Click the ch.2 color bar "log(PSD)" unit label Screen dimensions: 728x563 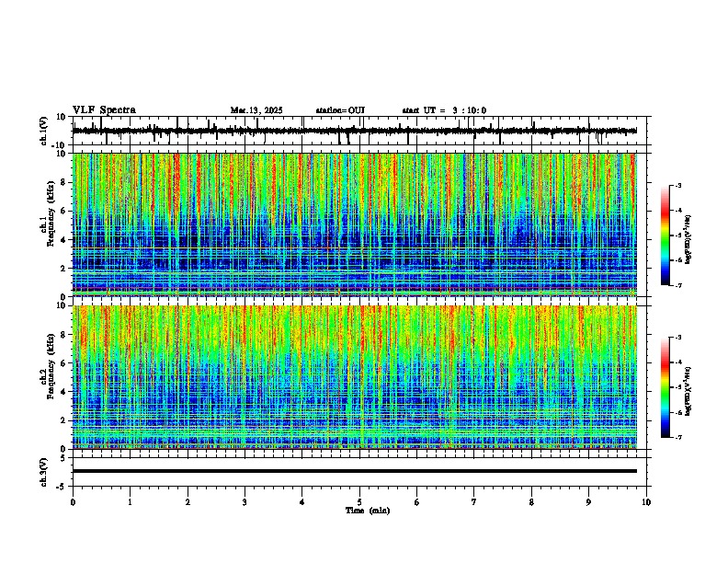pos(688,391)
